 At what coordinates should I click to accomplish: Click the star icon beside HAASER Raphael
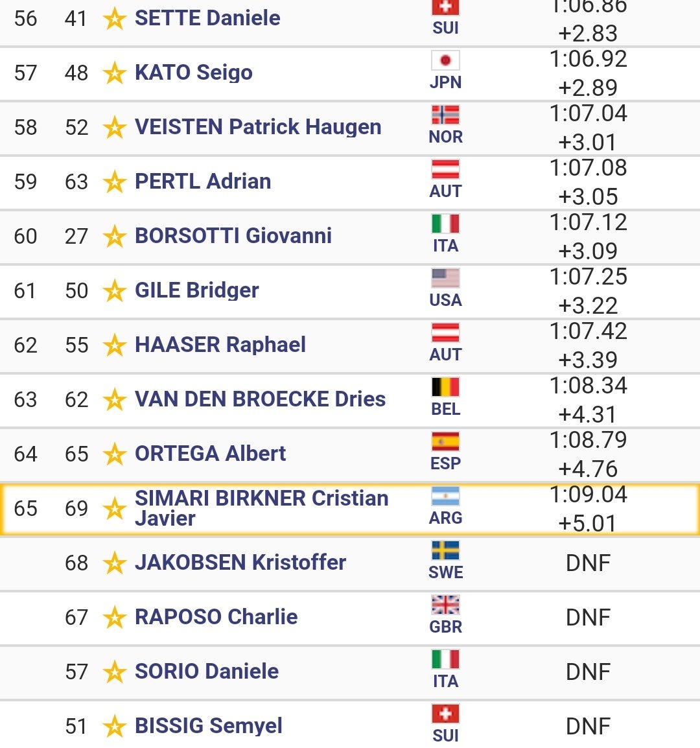pyautogui.click(x=115, y=345)
